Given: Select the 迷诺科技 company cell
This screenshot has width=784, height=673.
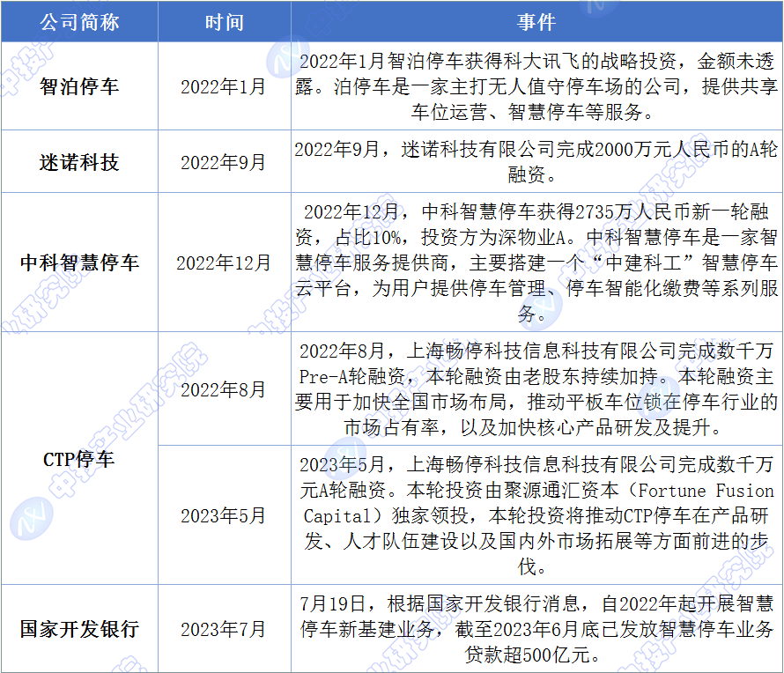Looking at the screenshot, I should point(79,162).
